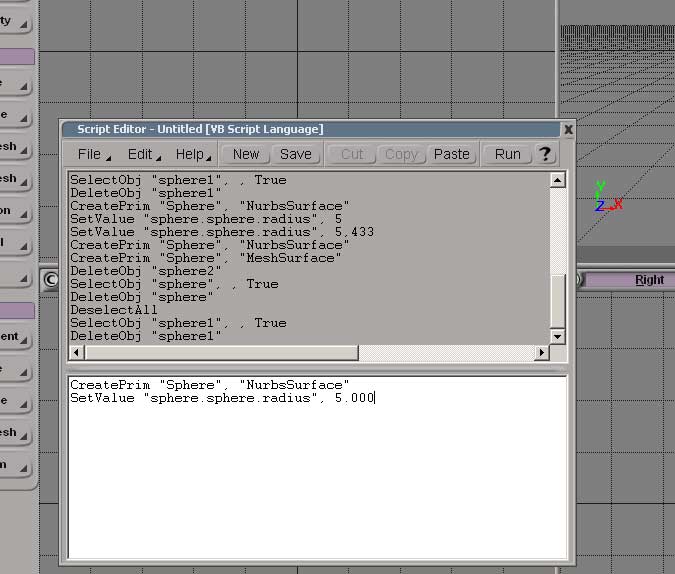Close the Script Editor window
Image resolution: width=675 pixels, height=574 pixels.
[568, 129]
